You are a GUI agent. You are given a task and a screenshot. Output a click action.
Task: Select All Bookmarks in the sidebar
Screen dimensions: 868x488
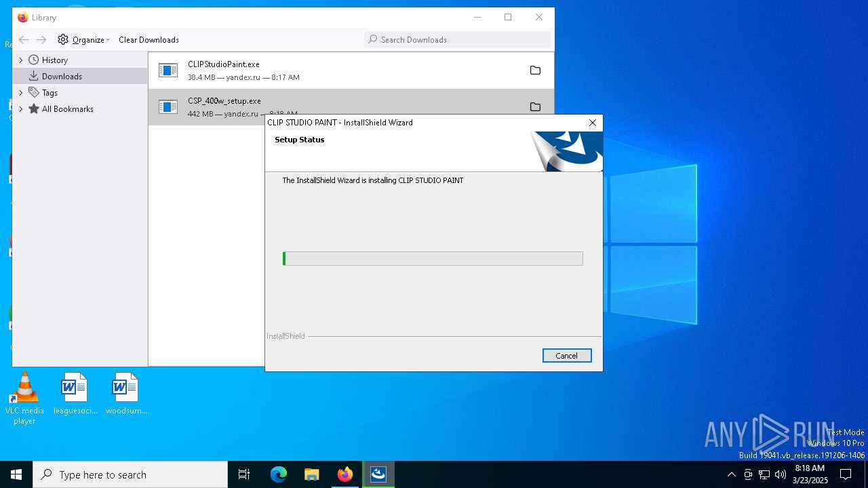click(x=67, y=109)
